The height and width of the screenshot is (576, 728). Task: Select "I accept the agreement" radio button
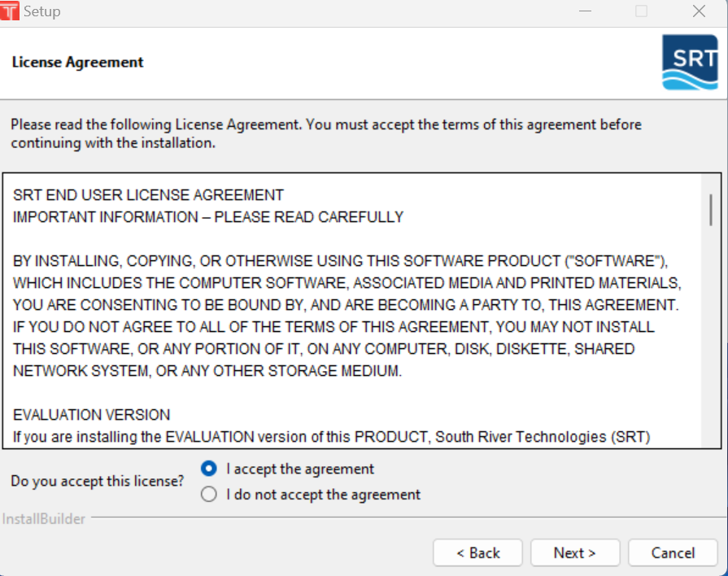(x=209, y=469)
